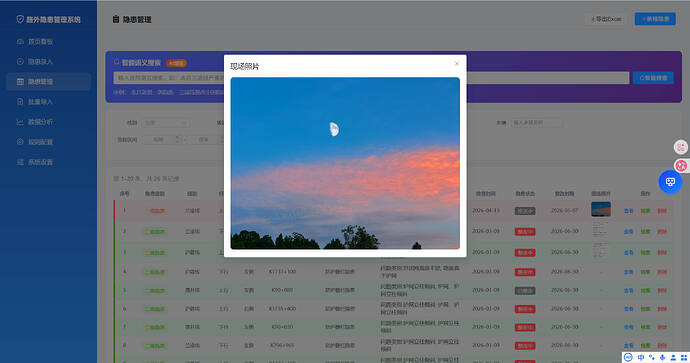This screenshot has width=690, height=363.
Task: Click the red delete link in row 2
Action: click(662, 231)
